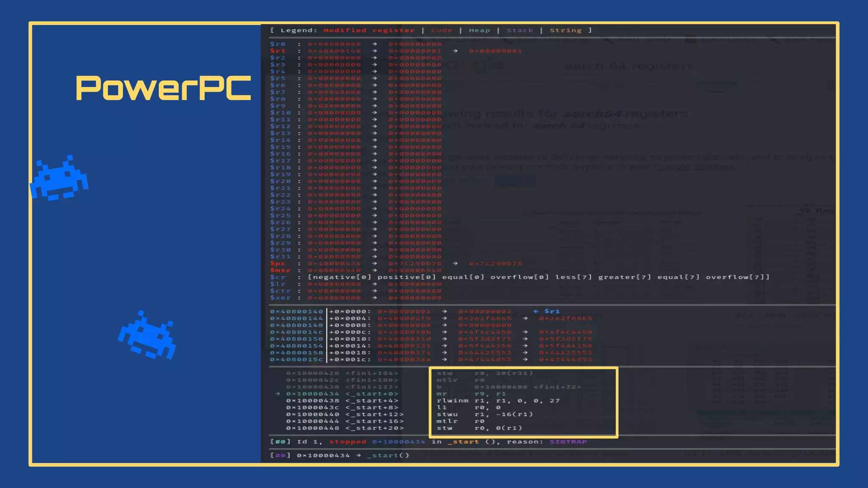Click the $r5 register name

click(x=278, y=78)
